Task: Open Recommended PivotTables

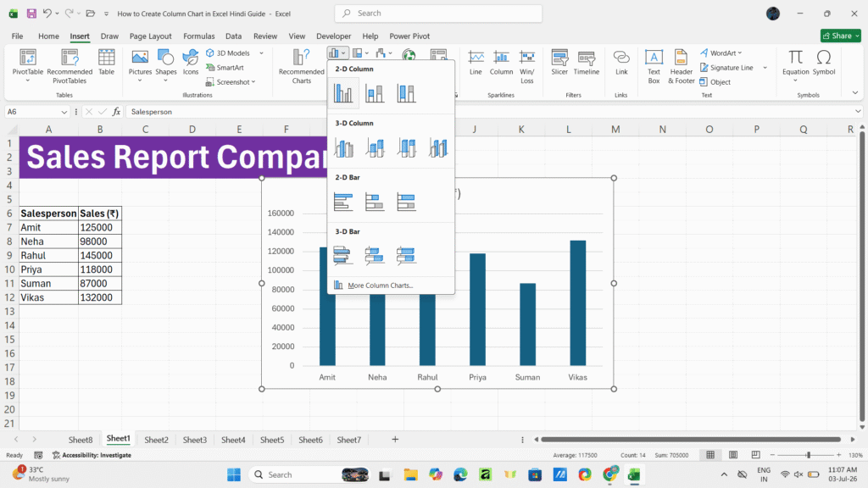Action: click(x=70, y=66)
